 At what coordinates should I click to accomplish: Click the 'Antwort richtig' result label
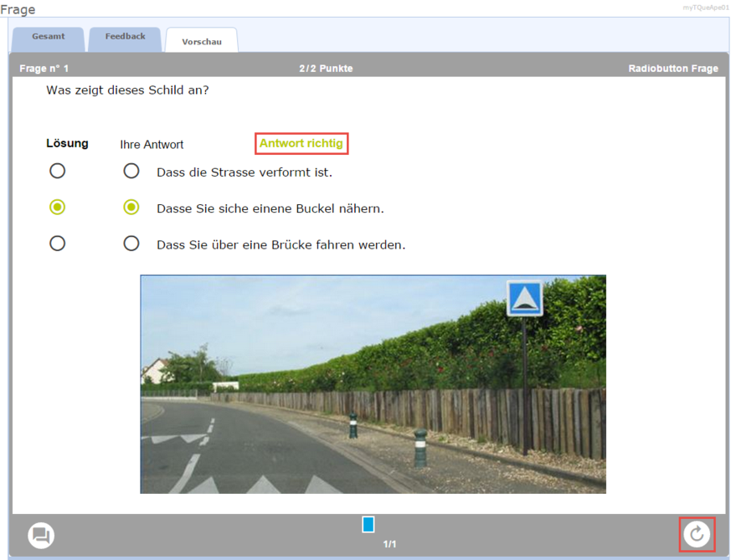(301, 144)
